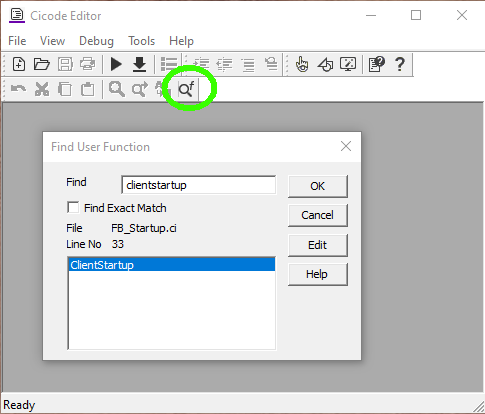Click the OK button

pyautogui.click(x=317, y=186)
